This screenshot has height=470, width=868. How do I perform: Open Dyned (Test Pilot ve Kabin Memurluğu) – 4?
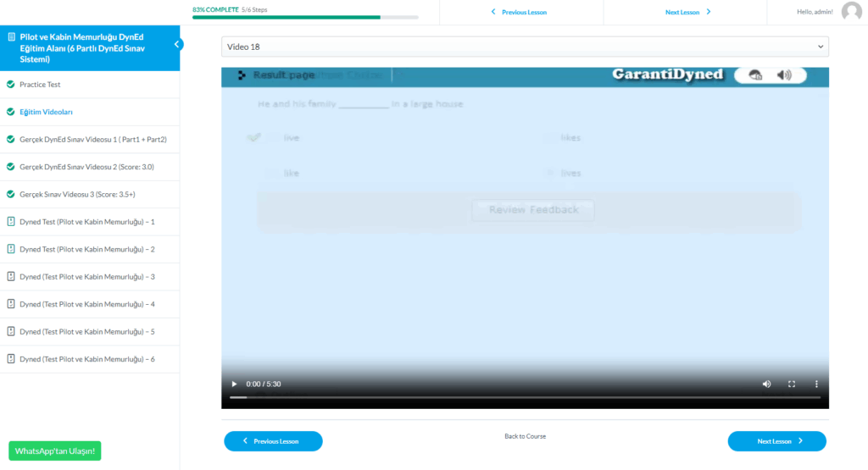(86, 304)
